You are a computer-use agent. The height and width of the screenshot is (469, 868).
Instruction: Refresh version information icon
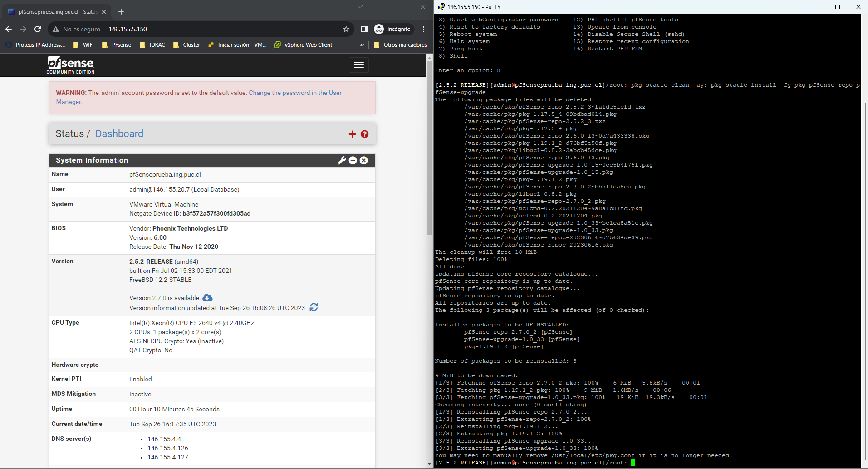pyautogui.click(x=314, y=307)
